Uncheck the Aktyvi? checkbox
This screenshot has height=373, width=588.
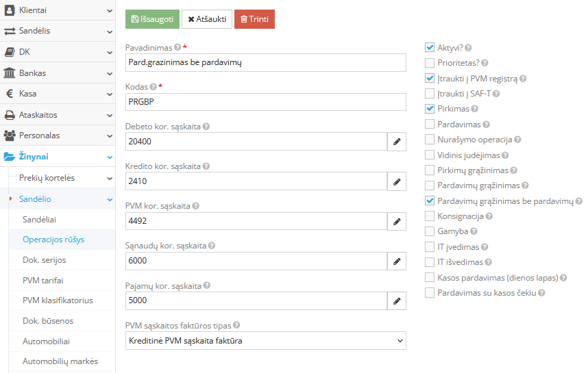[430, 48]
